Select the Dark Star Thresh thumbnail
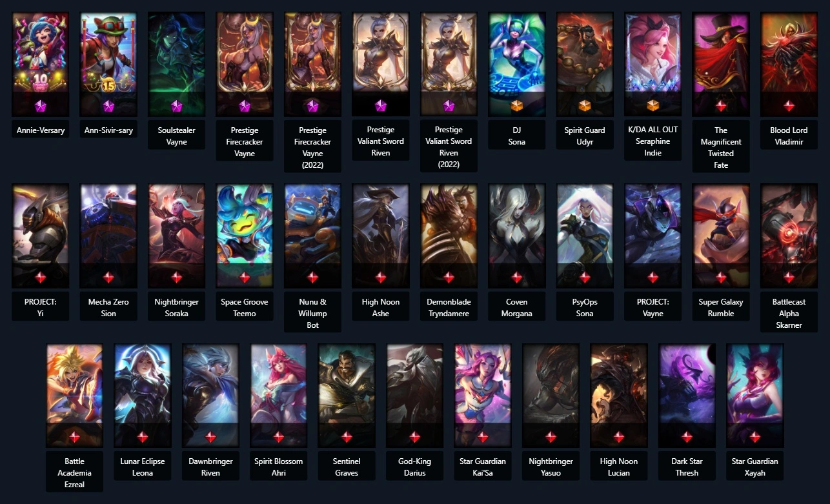This screenshot has width=830, height=504. click(x=687, y=395)
